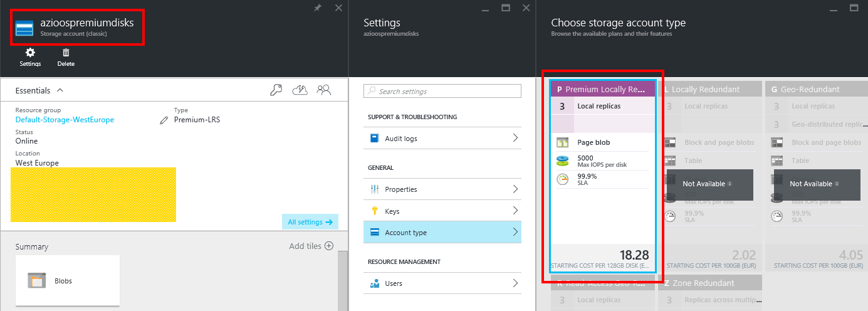Screen dimensions: 868x311
Task: Expand Account type row arrow
Action: [x=515, y=233]
